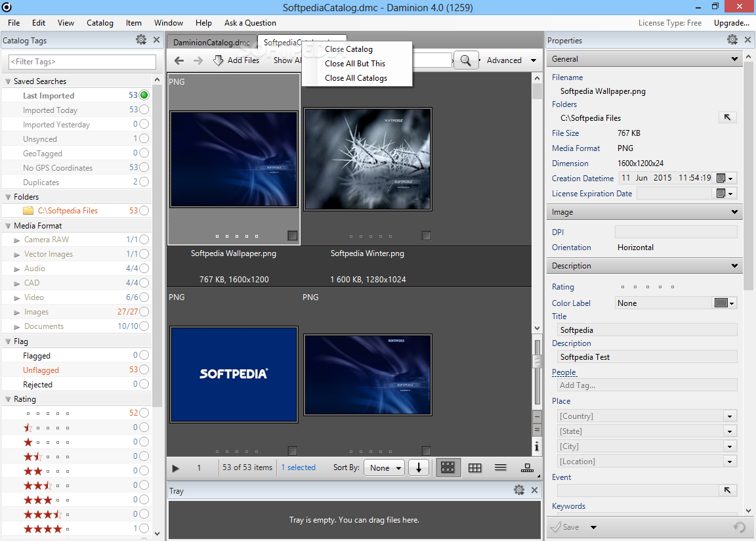Open the Catalog menu

[100, 23]
